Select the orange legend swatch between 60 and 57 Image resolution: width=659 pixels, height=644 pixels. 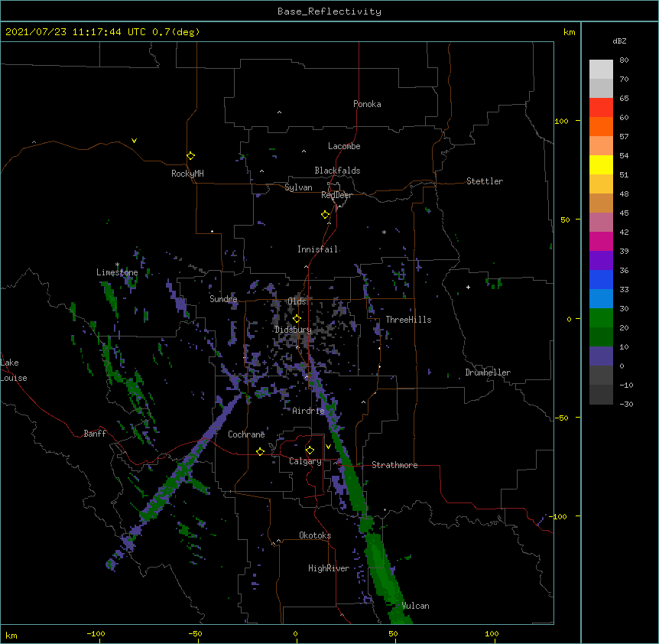pyautogui.click(x=601, y=126)
